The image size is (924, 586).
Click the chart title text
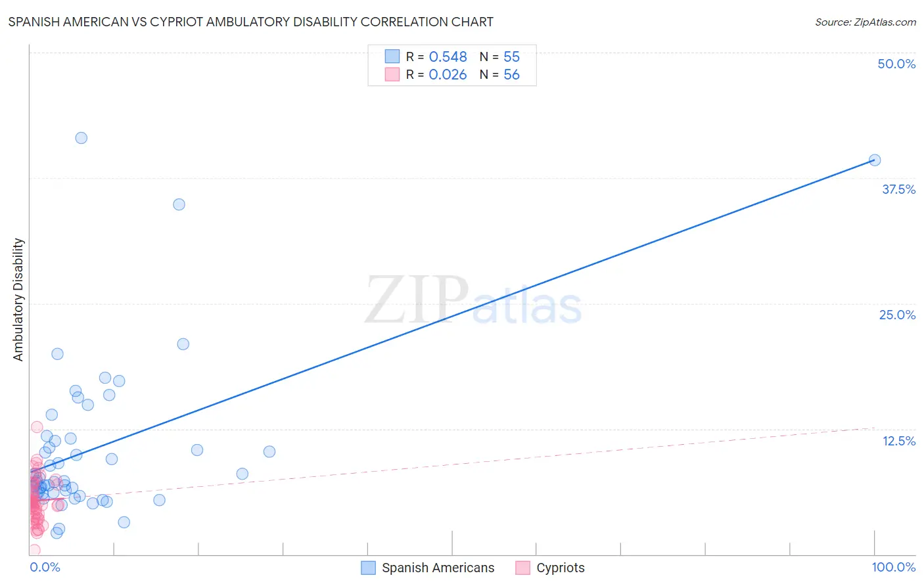pyautogui.click(x=251, y=22)
